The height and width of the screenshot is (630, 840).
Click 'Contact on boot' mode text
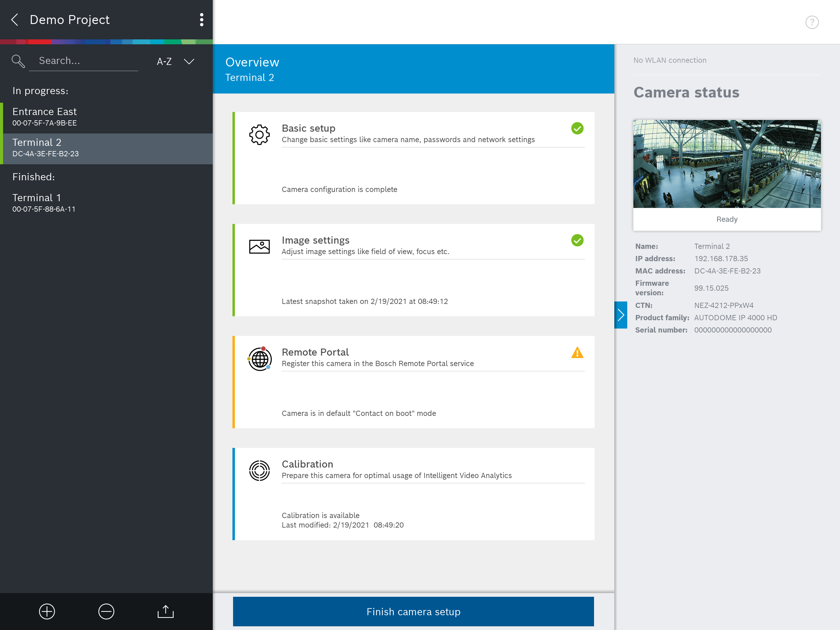pos(359,413)
